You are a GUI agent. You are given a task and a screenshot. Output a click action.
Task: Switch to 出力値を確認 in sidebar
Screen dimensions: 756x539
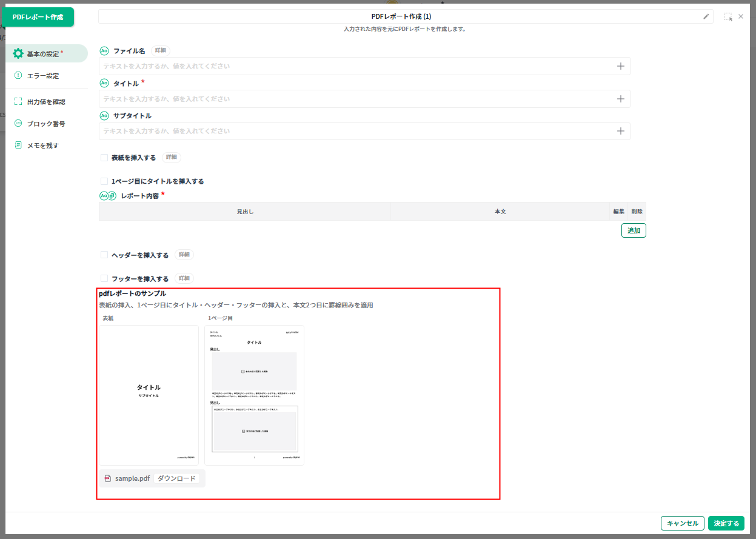coord(46,102)
